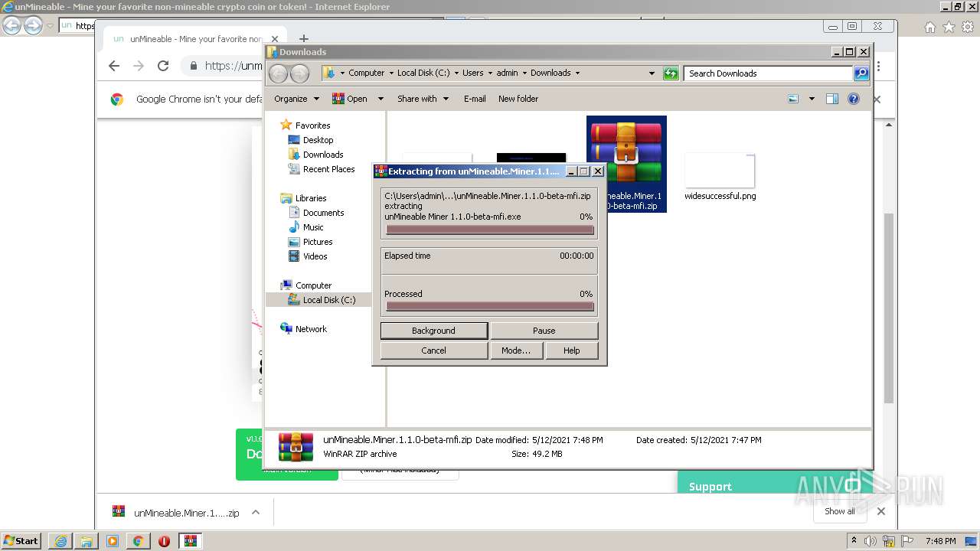The height and width of the screenshot is (551, 980).
Task: Expand the arrow after Downloads breadcrumb
Action: point(577,73)
